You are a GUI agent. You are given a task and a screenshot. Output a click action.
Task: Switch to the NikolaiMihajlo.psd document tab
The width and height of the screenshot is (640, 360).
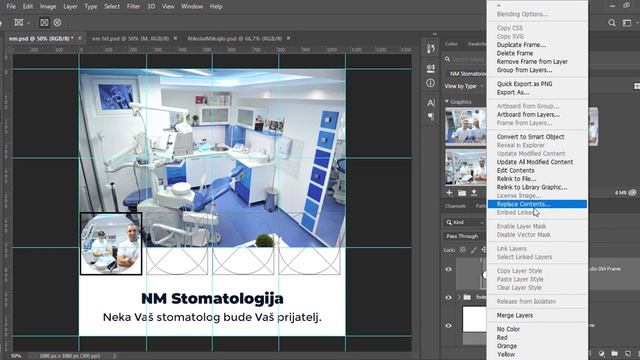[x=235, y=38]
